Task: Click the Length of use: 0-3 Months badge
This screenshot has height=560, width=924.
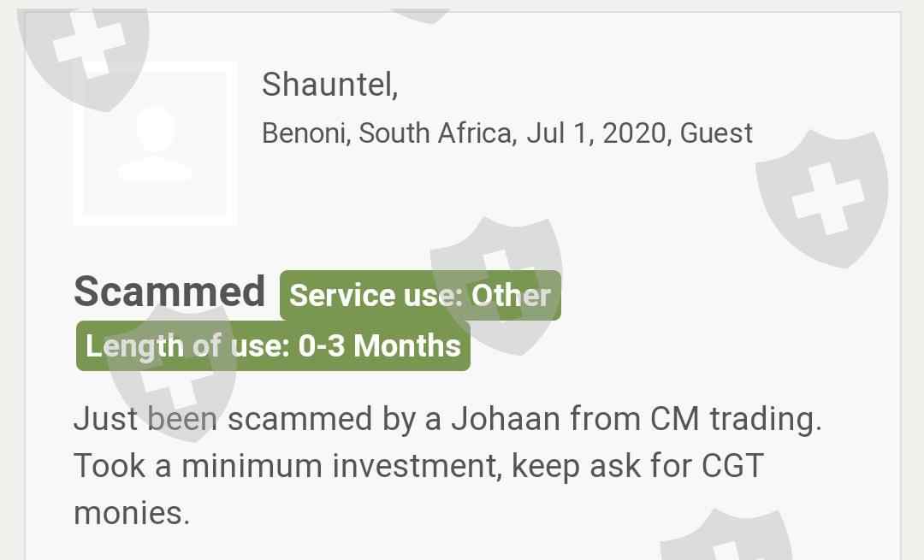Action: tap(273, 346)
